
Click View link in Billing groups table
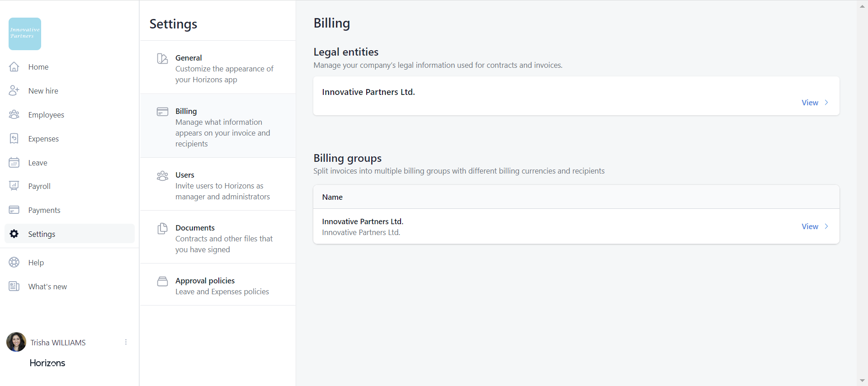pyautogui.click(x=810, y=226)
